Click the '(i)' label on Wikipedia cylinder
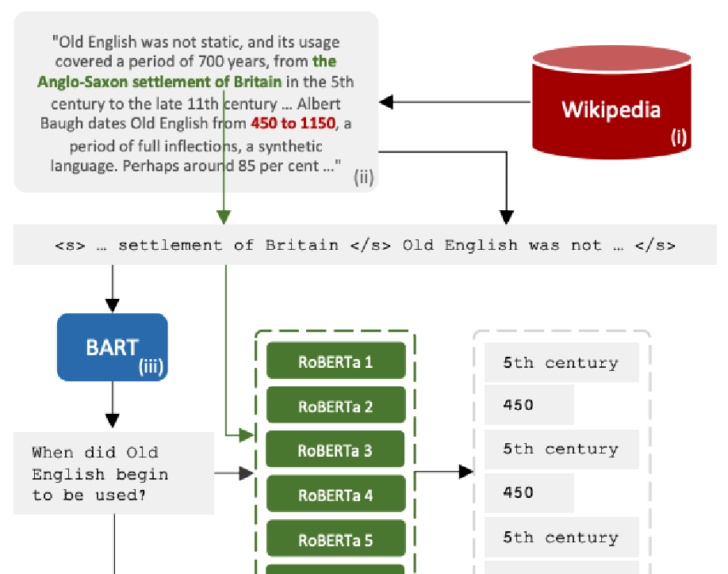This screenshot has height=574, width=728. [678, 137]
